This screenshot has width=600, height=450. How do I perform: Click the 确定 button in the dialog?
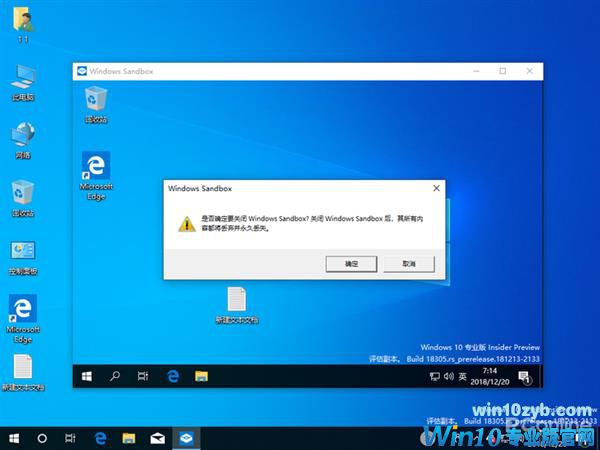click(351, 264)
